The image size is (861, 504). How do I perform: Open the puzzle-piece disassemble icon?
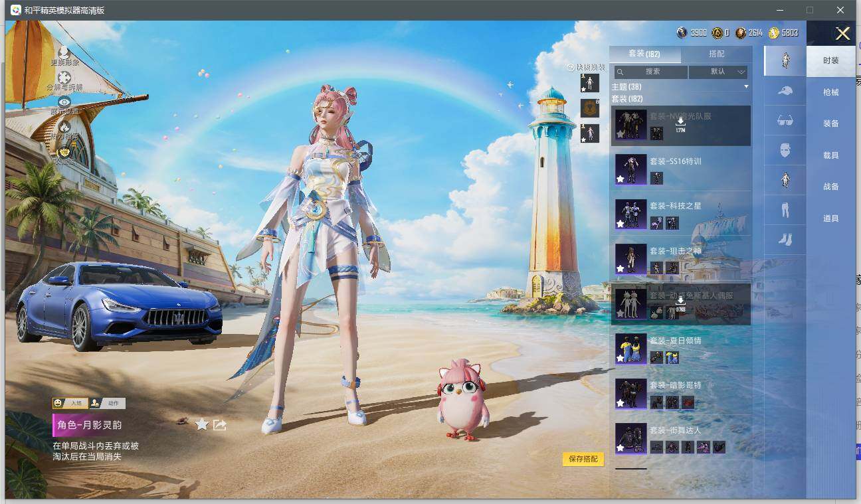click(64, 78)
